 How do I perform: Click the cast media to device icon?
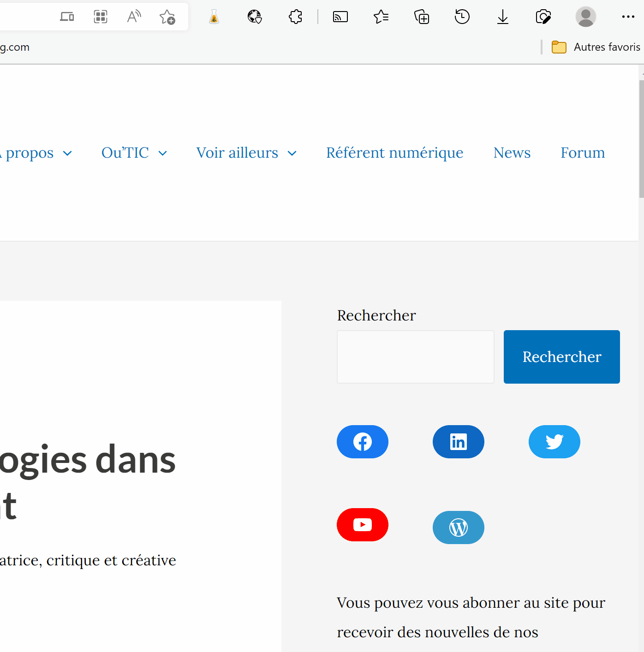340,17
